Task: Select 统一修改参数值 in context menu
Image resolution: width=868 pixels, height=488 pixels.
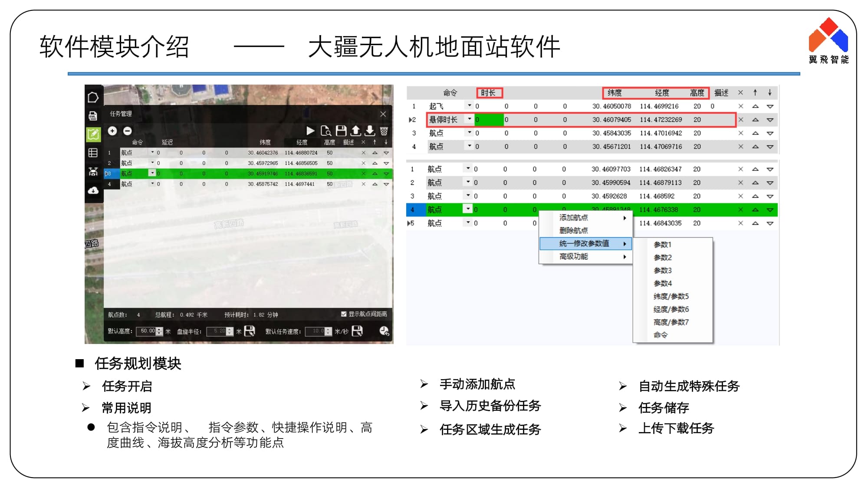Action: coord(584,243)
